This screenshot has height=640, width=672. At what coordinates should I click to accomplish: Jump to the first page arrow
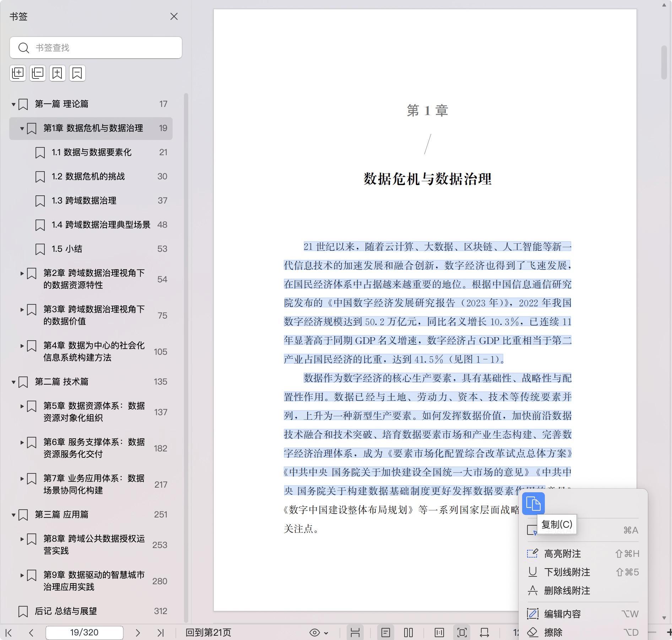coord(9,633)
